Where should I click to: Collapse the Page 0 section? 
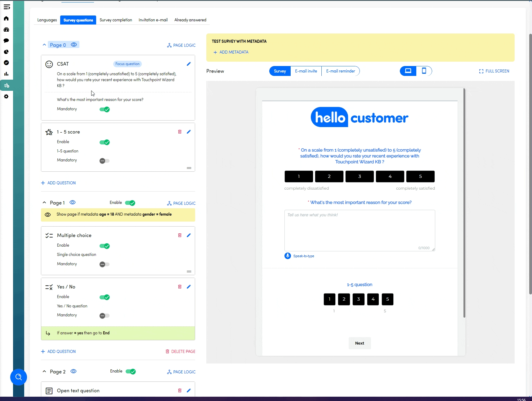(x=44, y=45)
